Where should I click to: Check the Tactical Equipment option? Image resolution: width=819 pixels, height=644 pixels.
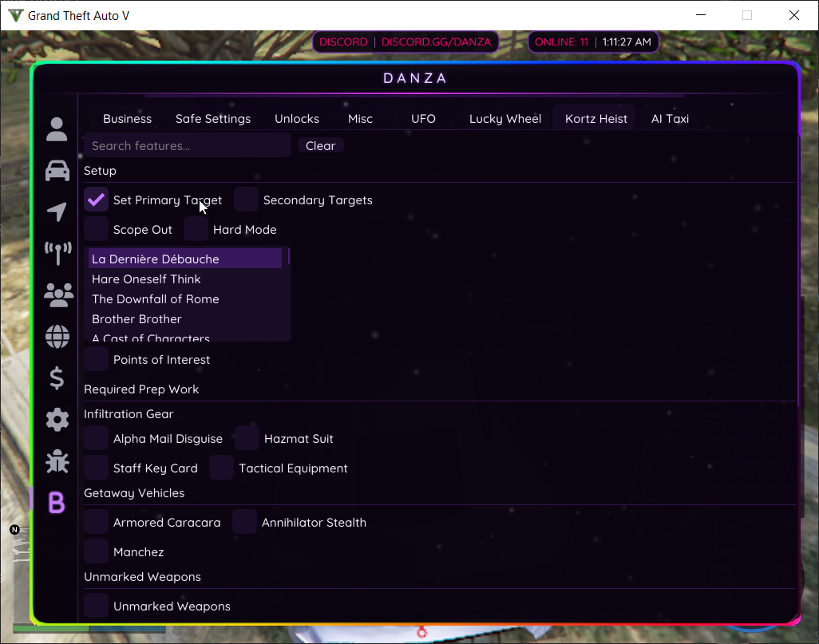221,468
